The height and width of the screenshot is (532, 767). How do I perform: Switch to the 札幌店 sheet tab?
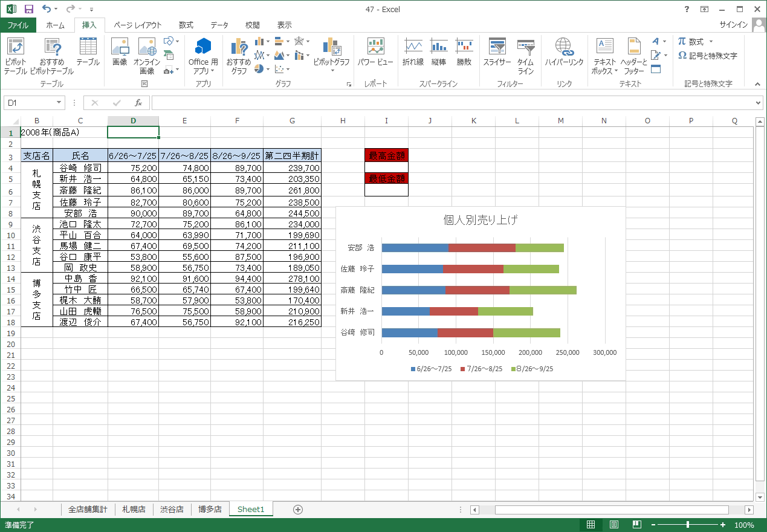pyautogui.click(x=134, y=509)
